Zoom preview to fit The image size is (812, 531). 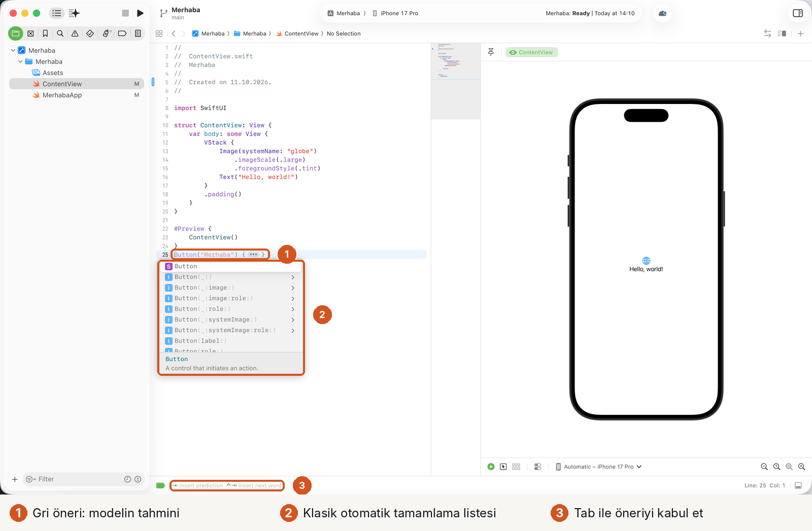[789, 467]
